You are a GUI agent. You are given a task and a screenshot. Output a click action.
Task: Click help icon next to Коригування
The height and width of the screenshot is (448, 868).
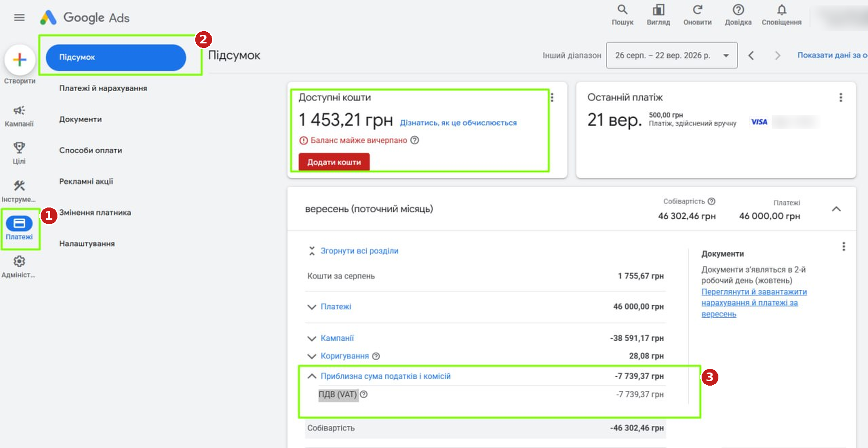tap(376, 356)
